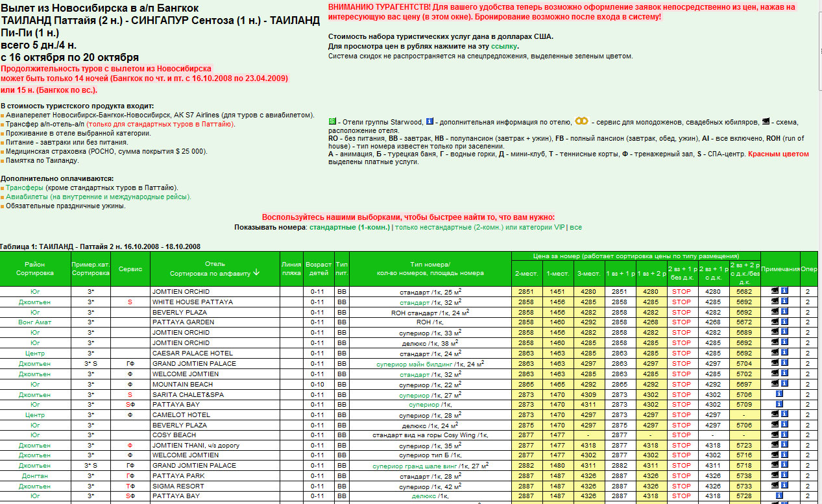Click info icon in PATTAYA GARDEN row
This screenshot has width=822, height=504.
[x=784, y=322]
